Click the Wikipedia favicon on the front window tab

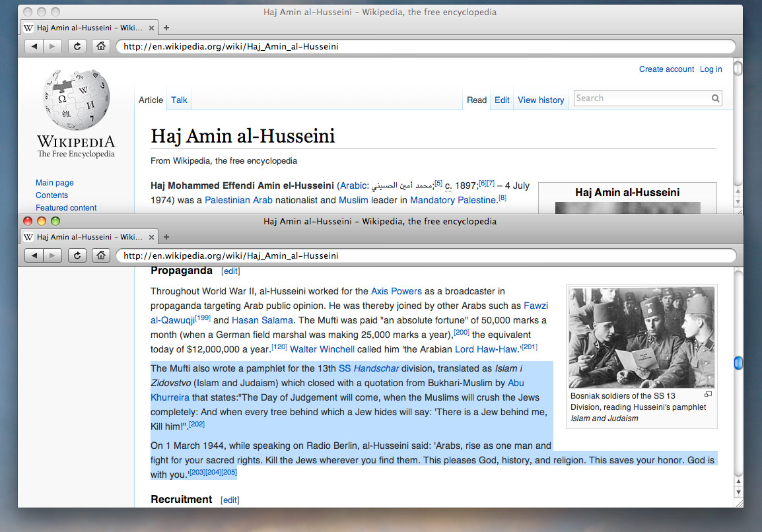(28, 237)
